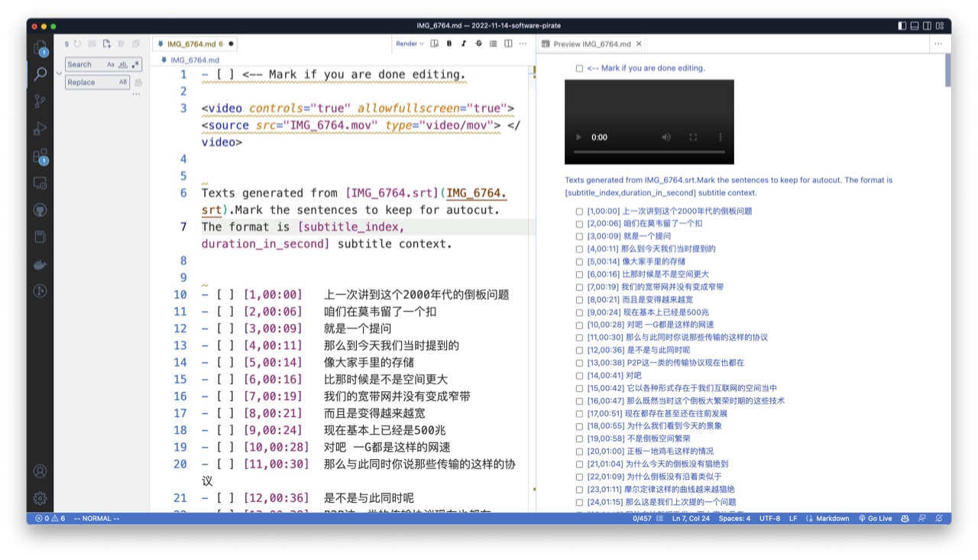Open the Render dropdown in editor toolbar
The width and height of the screenshot is (978, 560).
410,44
